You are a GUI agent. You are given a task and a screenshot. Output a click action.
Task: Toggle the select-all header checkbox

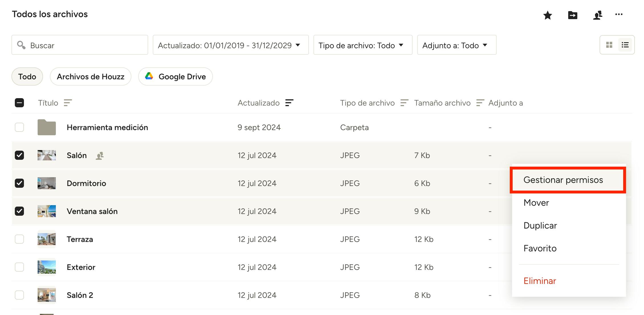click(19, 103)
